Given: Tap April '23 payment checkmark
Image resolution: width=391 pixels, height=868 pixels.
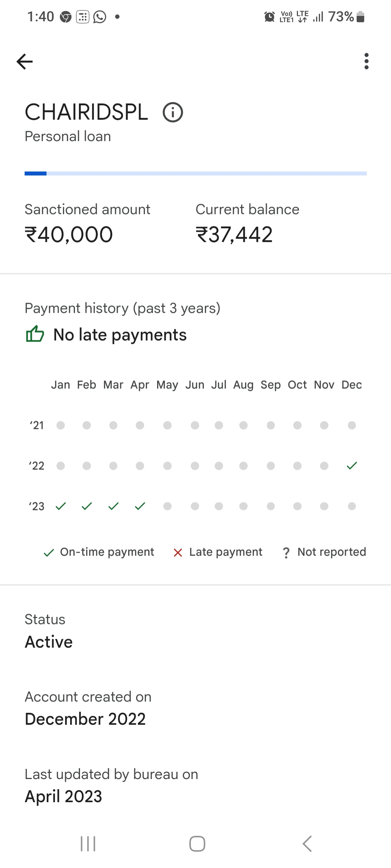Looking at the screenshot, I should 140,506.
